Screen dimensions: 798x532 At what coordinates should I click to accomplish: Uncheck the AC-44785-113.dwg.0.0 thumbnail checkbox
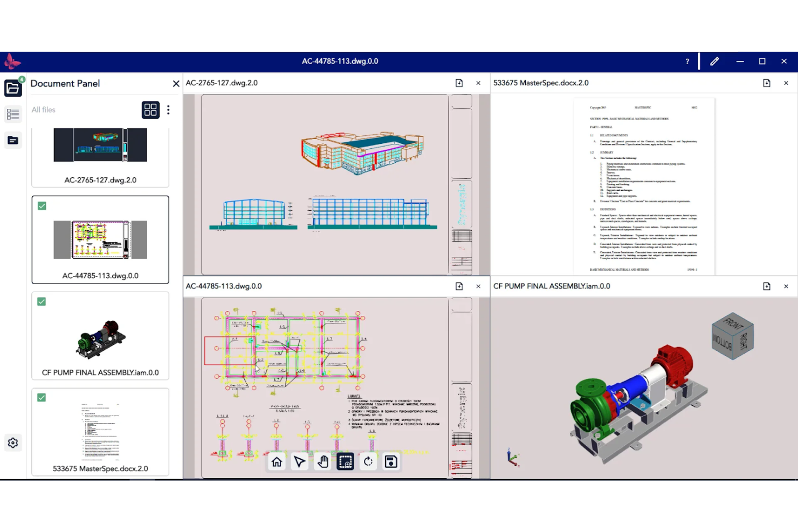point(42,206)
